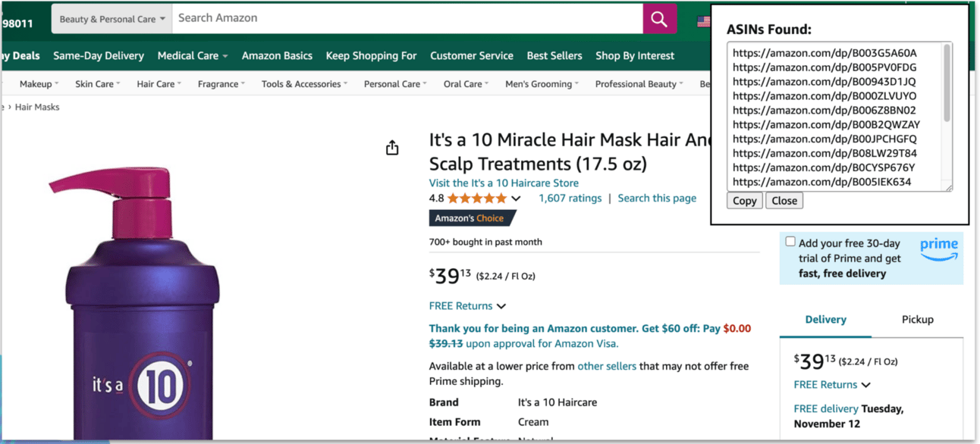The image size is (980, 444).
Task: Click the ASIN list scrollbar thumb
Action: 947,83
